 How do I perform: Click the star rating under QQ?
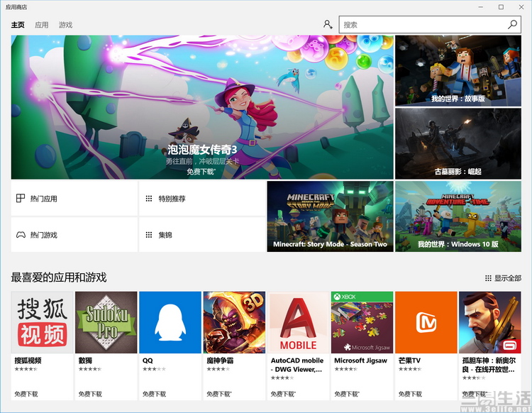click(x=154, y=369)
